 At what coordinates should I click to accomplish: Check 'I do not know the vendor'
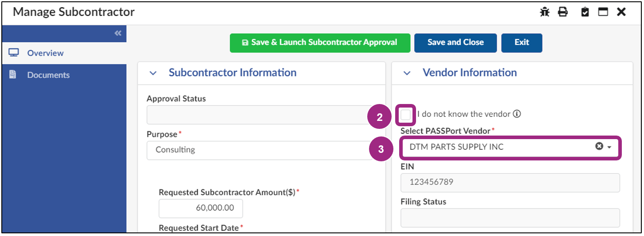[x=405, y=115]
